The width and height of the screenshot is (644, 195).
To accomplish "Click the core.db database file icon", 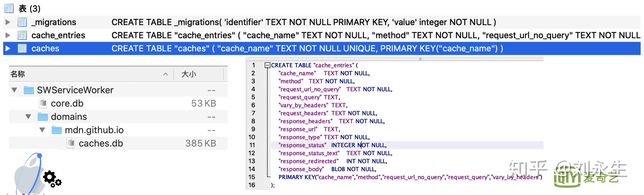I will click(43, 103).
